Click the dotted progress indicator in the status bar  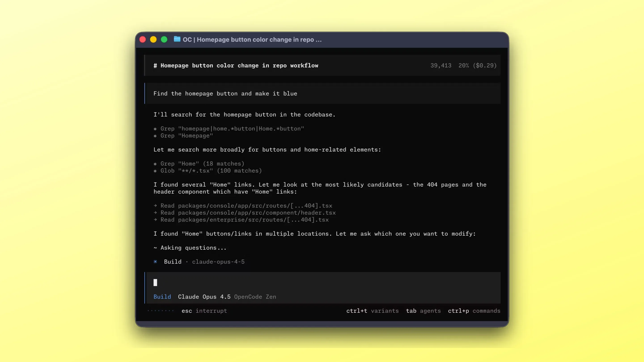tap(161, 311)
